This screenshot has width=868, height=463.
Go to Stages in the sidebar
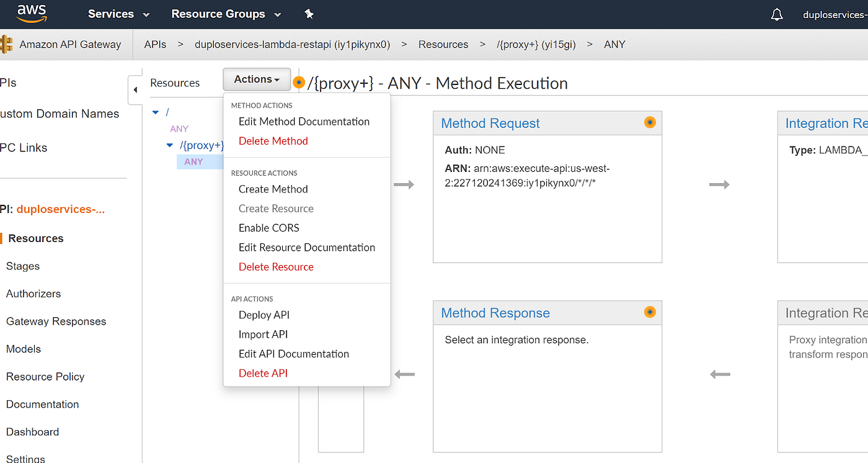pyautogui.click(x=23, y=266)
